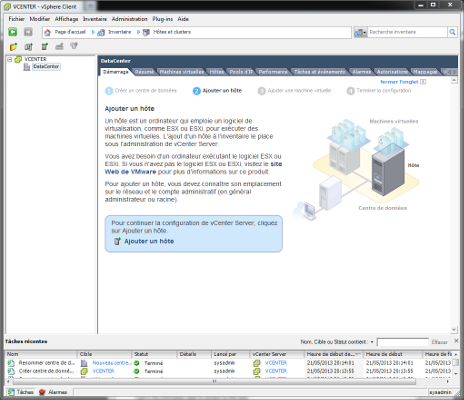Screen dimensions: 464x400
Task: Click the fermer l'onglet close box
Action: [x=423, y=82]
